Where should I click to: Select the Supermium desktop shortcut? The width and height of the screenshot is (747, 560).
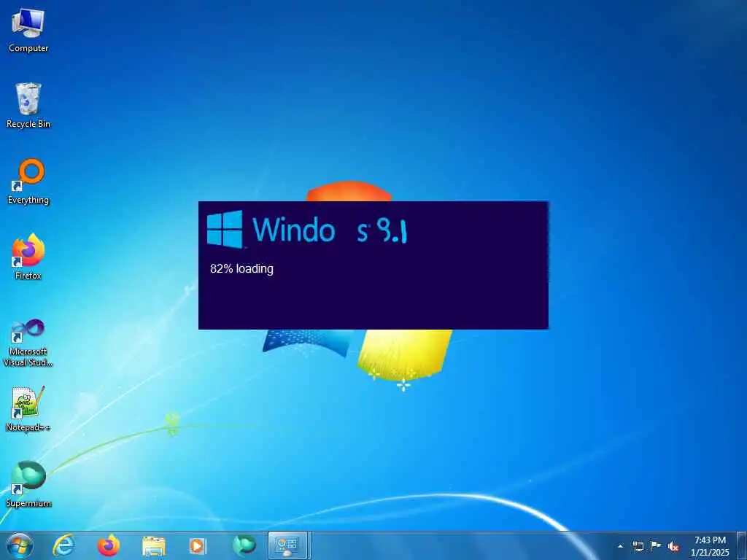(28, 484)
